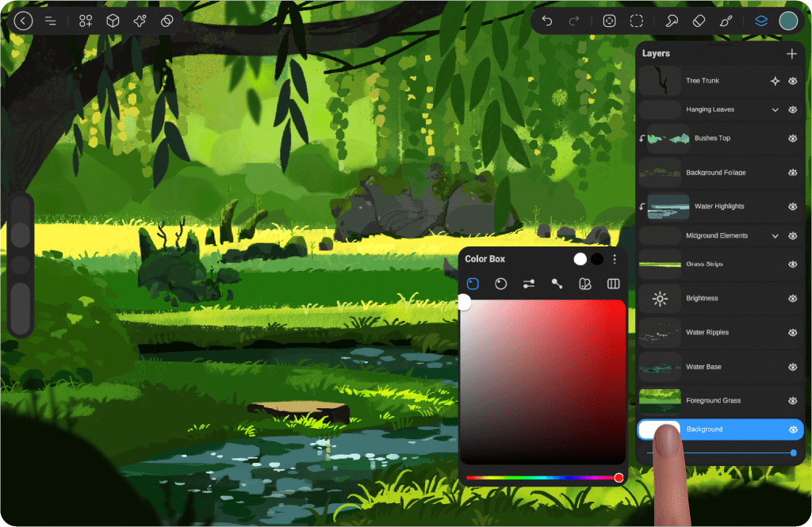Open the smudge tool
Image resolution: width=812 pixels, height=527 pixels.
[672, 21]
